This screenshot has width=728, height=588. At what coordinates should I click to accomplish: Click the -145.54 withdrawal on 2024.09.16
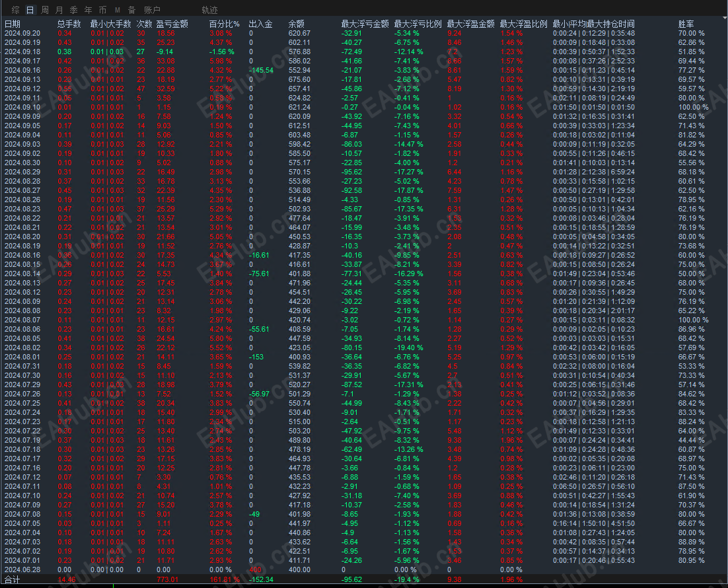point(261,70)
